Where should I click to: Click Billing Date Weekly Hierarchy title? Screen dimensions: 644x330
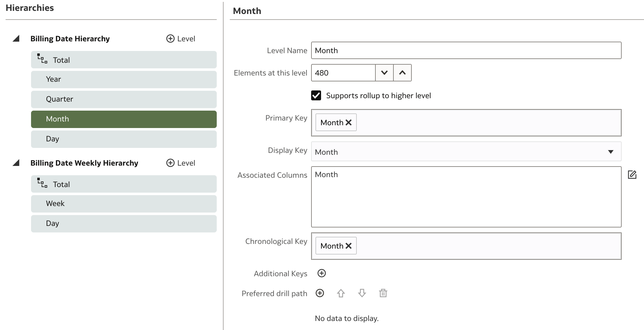(x=84, y=163)
